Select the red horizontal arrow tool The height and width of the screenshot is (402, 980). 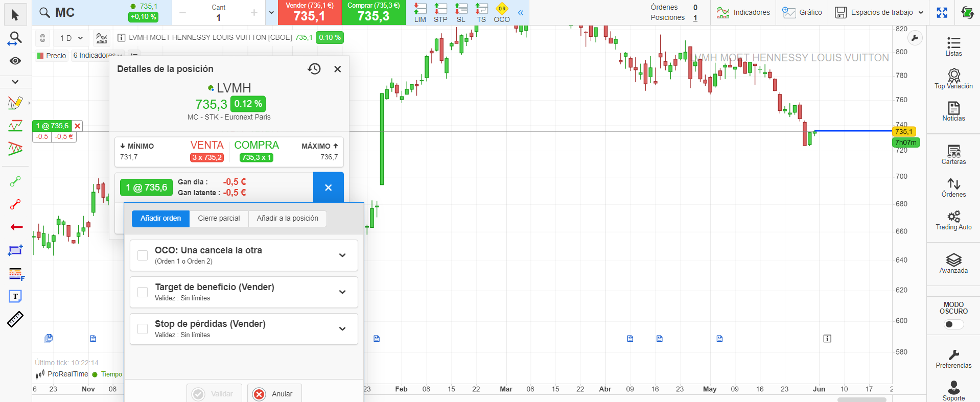coord(16,227)
